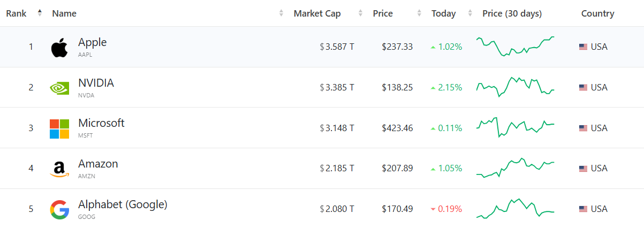Click the Price (30 days) column header
This screenshot has height=228, width=644.
coord(512,13)
